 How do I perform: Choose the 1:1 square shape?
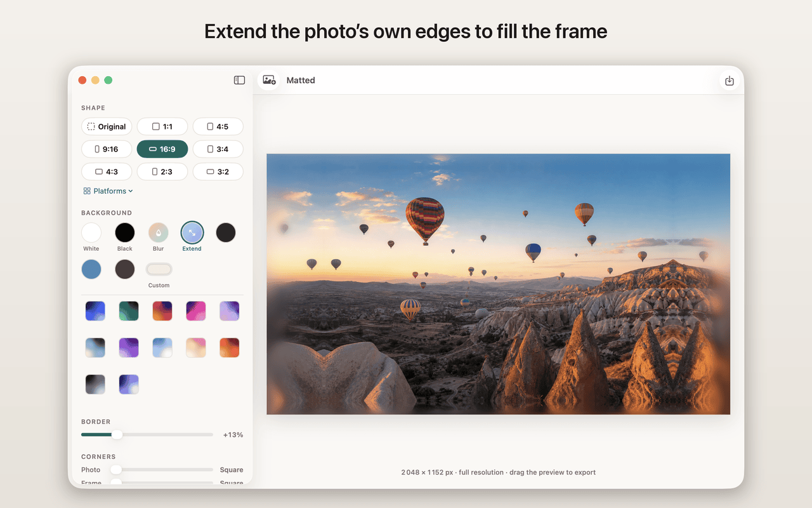[x=162, y=126]
